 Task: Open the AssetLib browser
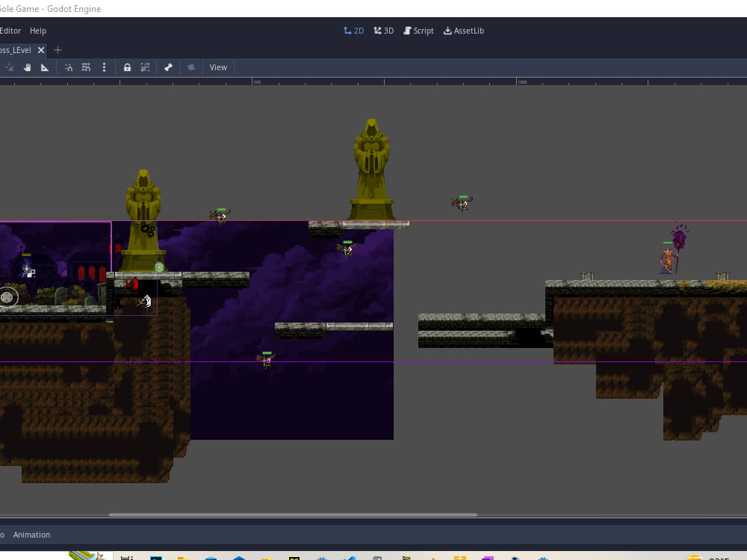(x=464, y=31)
